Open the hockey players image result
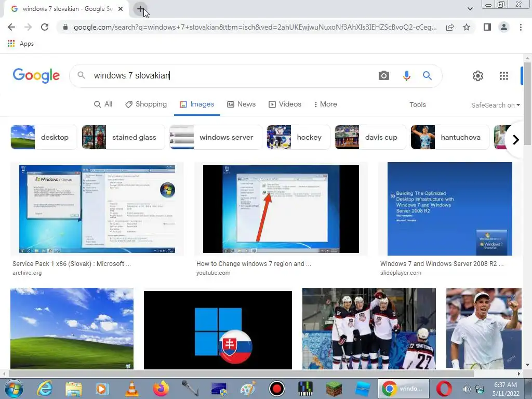This screenshot has width=532, height=399. (369, 328)
